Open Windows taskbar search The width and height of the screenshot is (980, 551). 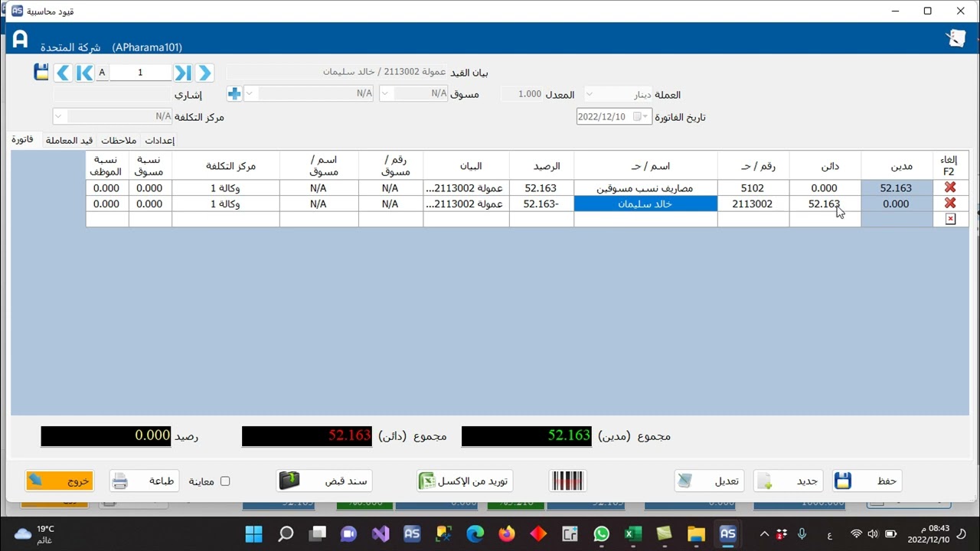pyautogui.click(x=286, y=533)
